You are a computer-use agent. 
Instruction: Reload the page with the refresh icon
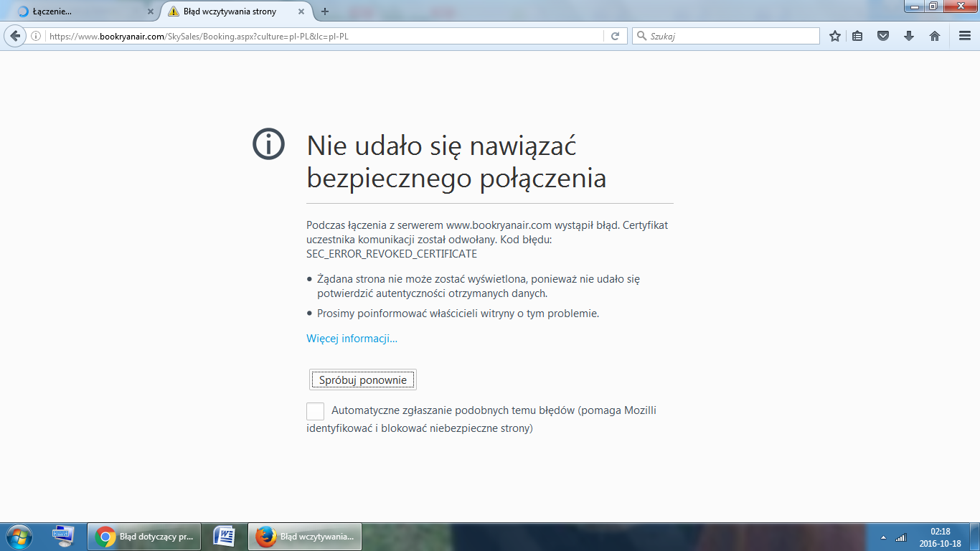pyautogui.click(x=615, y=36)
